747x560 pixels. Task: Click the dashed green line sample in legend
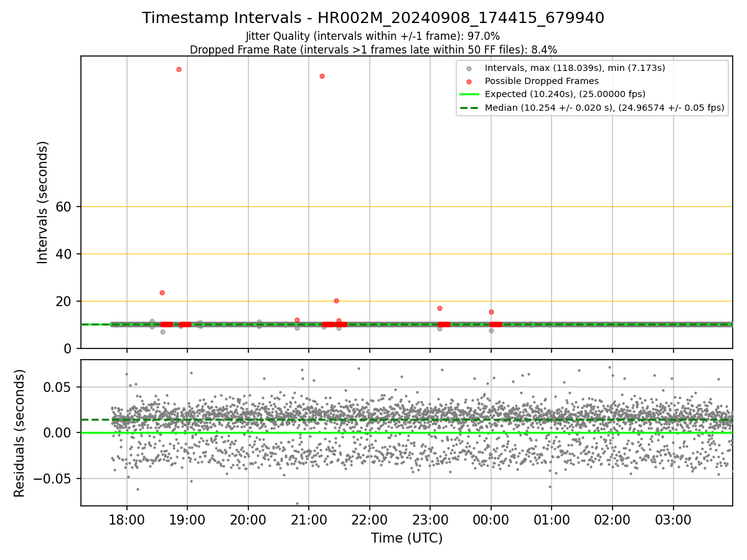469,108
